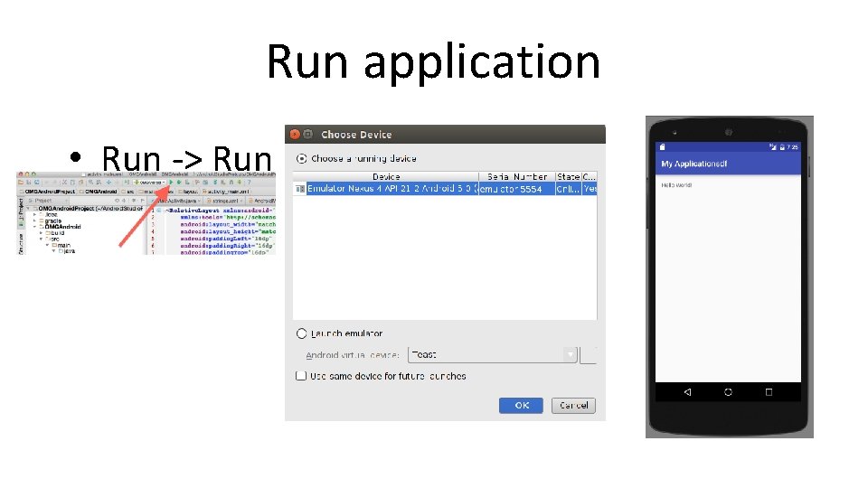The width and height of the screenshot is (868, 488).
Task: Collapse the main folder node
Action: 47,245
